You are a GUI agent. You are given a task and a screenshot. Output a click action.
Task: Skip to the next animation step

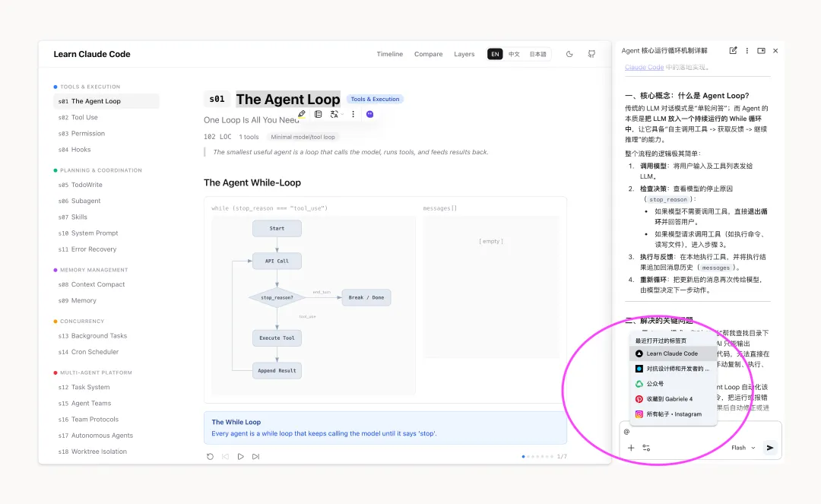point(255,456)
